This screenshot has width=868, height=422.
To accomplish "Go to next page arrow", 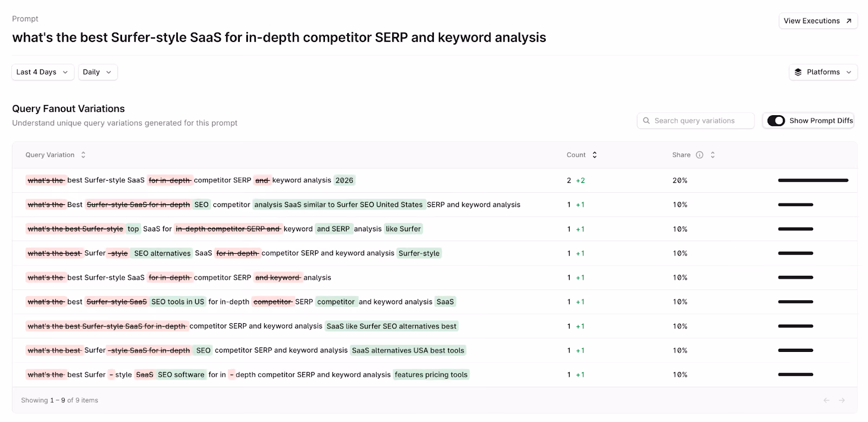I will coord(842,400).
